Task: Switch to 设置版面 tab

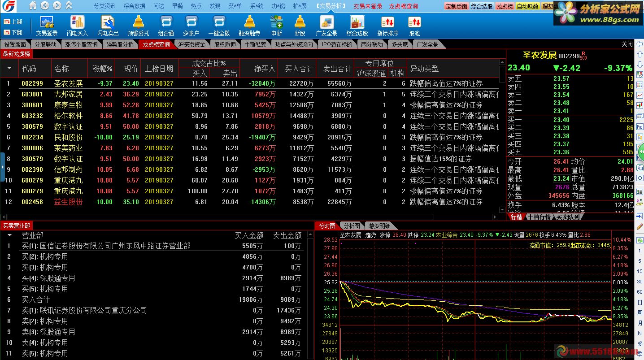Action: (x=15, y=44)
